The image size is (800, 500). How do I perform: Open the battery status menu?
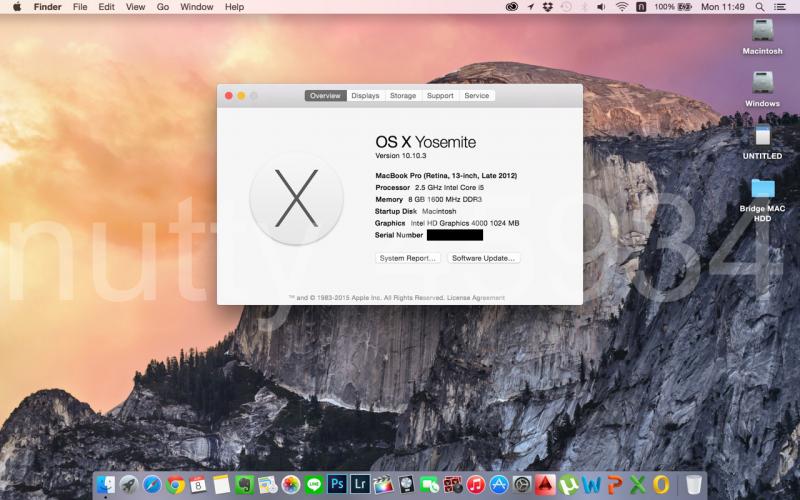pos(684,7)
